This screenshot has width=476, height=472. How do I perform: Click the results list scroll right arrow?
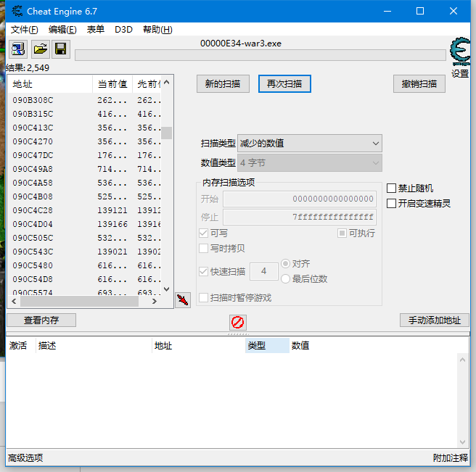pos(155,301)
